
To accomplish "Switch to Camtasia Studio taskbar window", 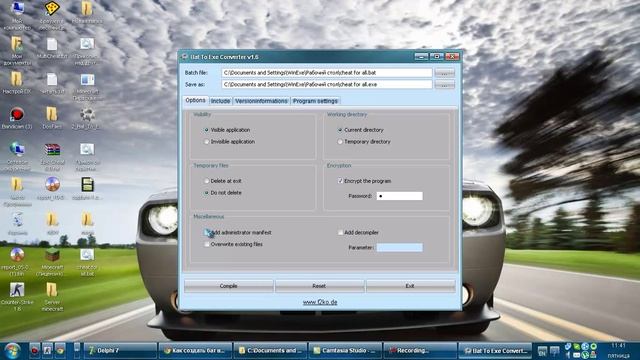I will coord(345,351).
